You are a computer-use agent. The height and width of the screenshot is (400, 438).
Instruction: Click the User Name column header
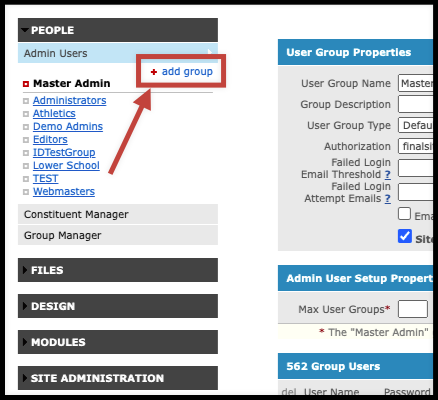(331, 392)
